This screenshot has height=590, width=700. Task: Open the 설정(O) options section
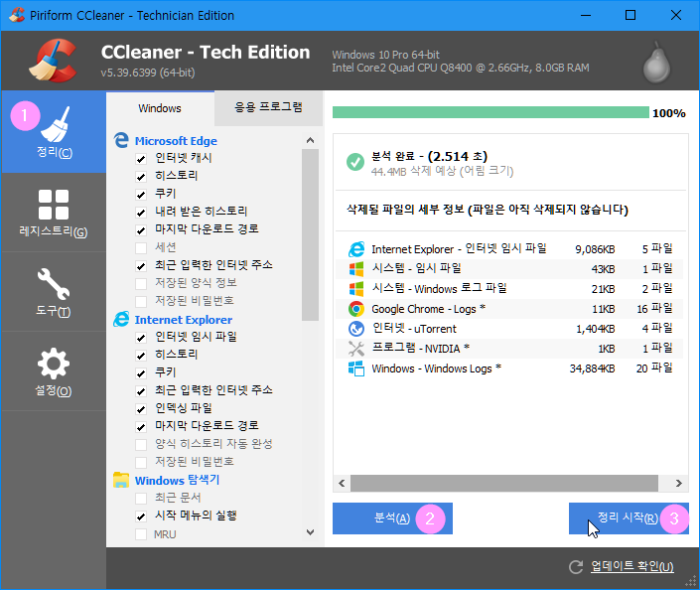[54, 371]
